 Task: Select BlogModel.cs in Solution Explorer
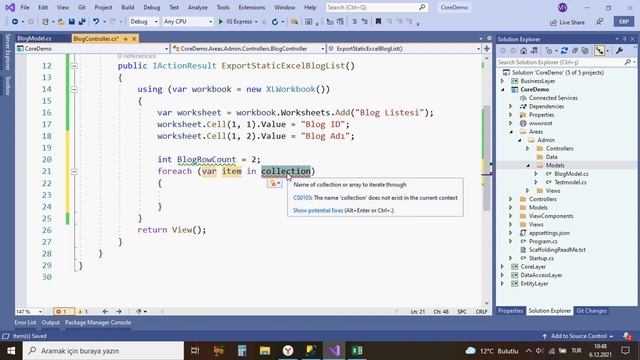pos(571,174)
